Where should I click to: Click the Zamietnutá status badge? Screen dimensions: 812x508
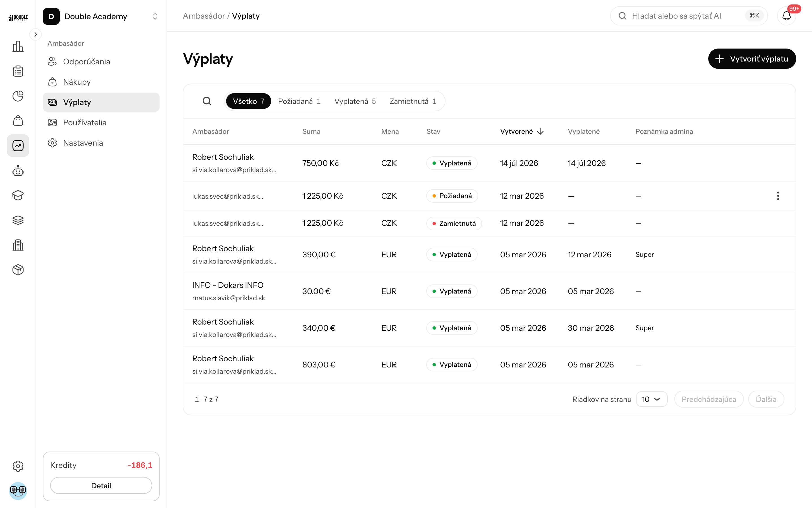pyautogui.click(x=454, y=224)
